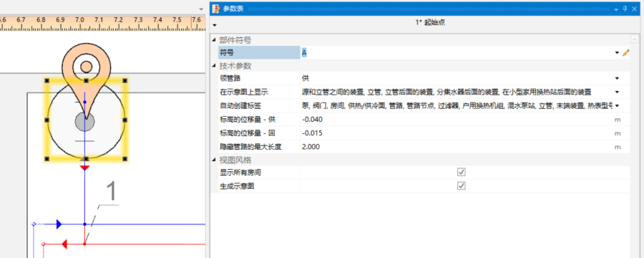
Task: Click the blue supply pipe flow arrow
Action: coord(59,224)
